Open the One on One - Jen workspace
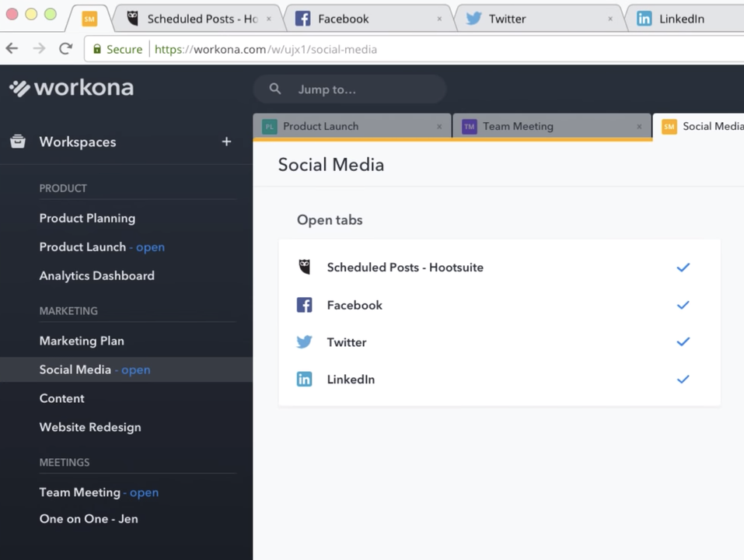744x560 pixels. 89,519
